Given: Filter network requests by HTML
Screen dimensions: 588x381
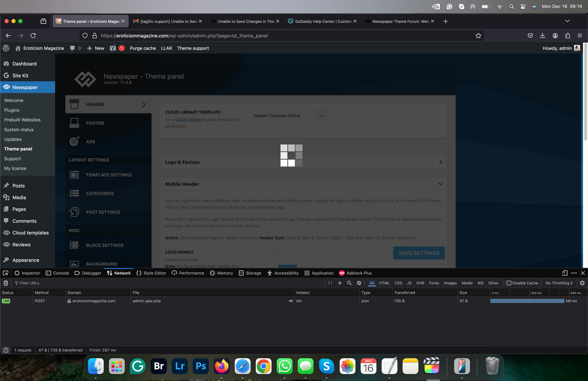Looking at the screenshot, I should tap(384, 283).
